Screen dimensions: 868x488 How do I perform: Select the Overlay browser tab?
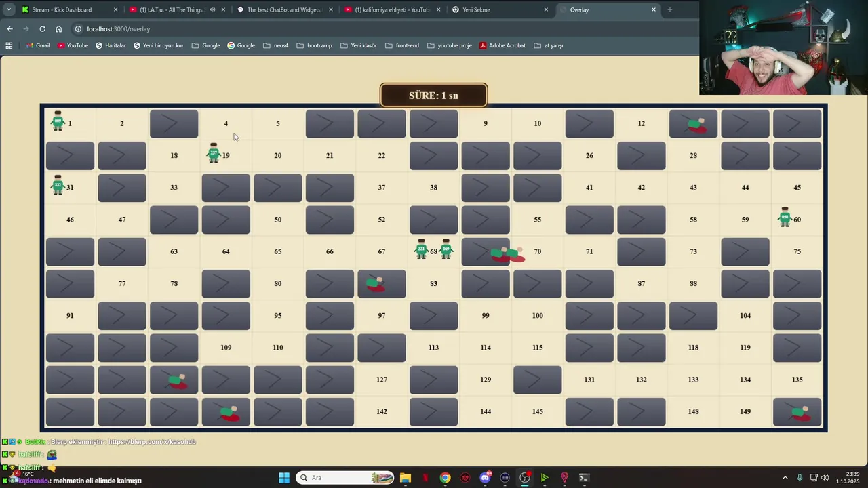tap(608, 9)
